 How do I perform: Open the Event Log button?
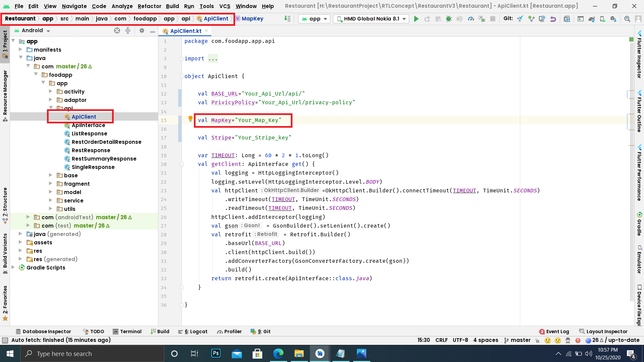pyautogui.click(x=554, y=331)
